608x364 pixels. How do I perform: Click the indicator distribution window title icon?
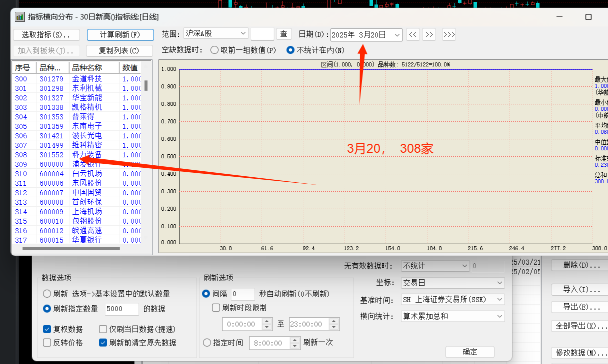19,16
